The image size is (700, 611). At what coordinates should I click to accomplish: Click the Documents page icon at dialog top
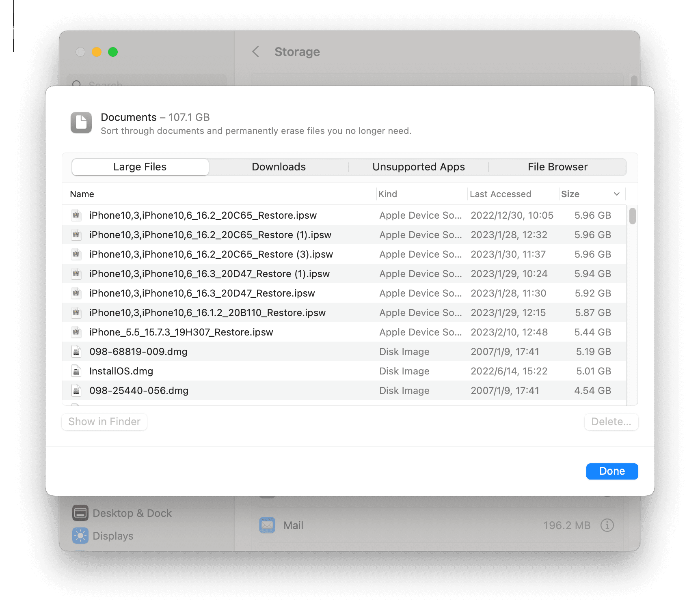pyautogui.click(x=81, y=122)
